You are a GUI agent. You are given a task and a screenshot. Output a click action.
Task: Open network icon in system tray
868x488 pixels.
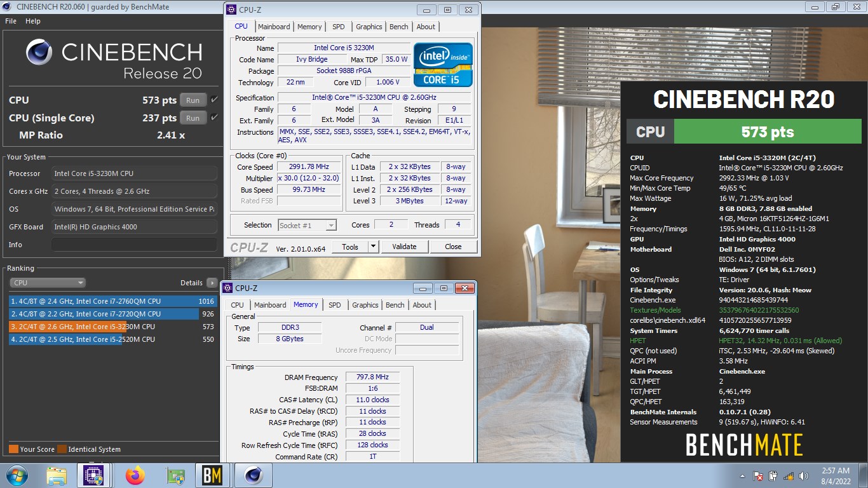[x=789, y=476]
